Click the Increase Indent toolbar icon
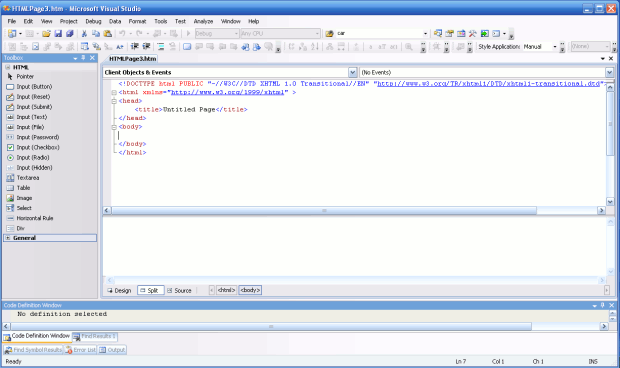620x368 pixels. click(146, 47)
